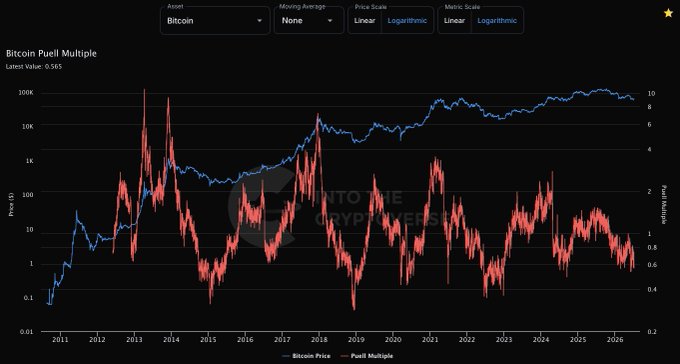Screen dimensions: 680x364
Task: Open the Asset dropdown showing Bitcoin
Action: click(215, 20)
